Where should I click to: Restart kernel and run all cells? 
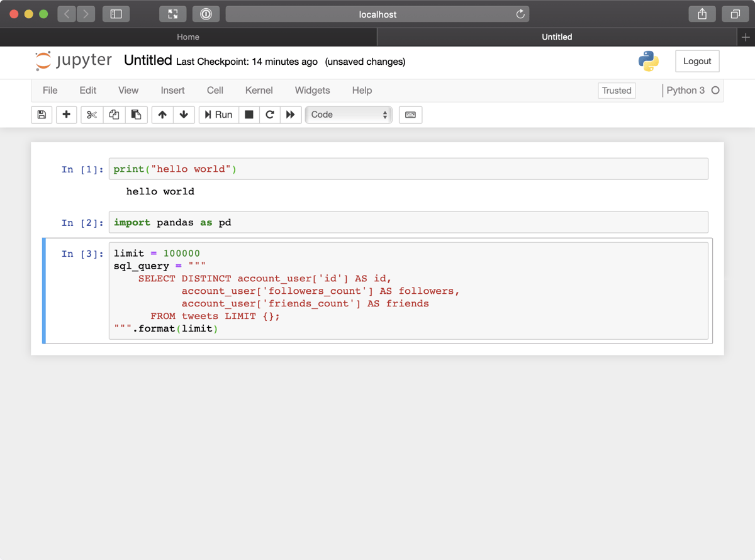pyautogui.click(x=290, y=115)
